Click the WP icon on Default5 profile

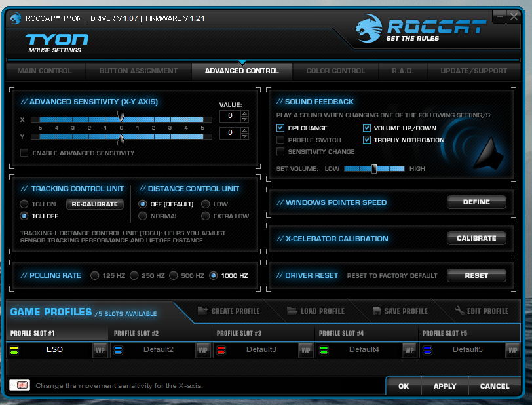512,350
